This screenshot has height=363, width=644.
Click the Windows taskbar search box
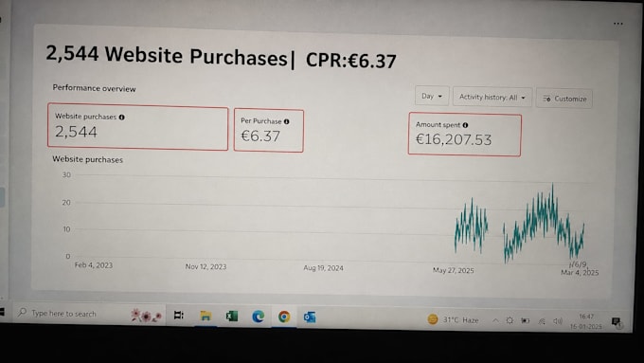coord(90,314)
